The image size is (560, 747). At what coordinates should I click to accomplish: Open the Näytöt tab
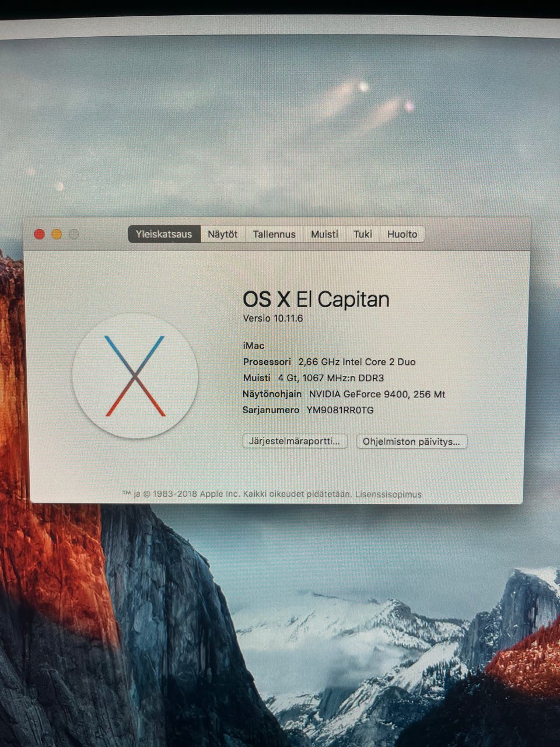pos(223,234)
